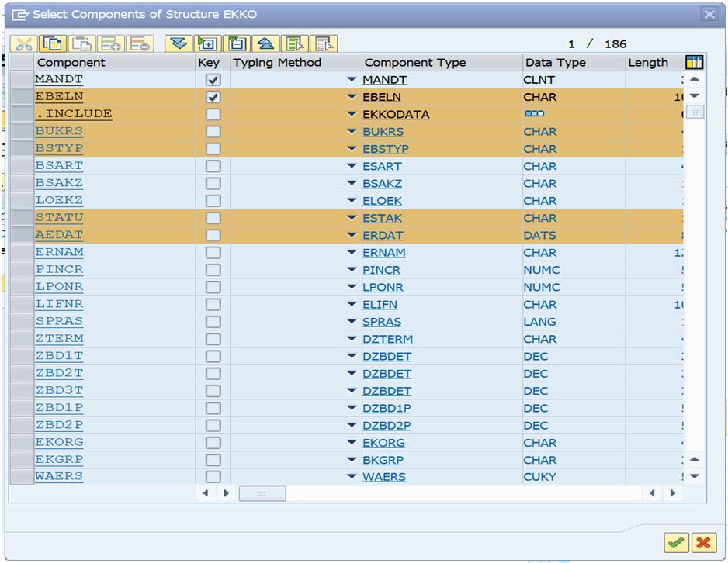Click the Paste toolbar icon
728x563 pixels.
pos(81,44)
